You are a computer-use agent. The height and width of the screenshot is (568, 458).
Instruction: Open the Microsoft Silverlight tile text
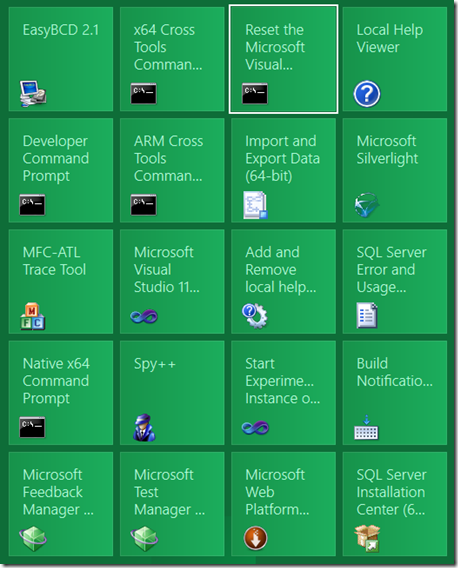click(x=387, y=150)
